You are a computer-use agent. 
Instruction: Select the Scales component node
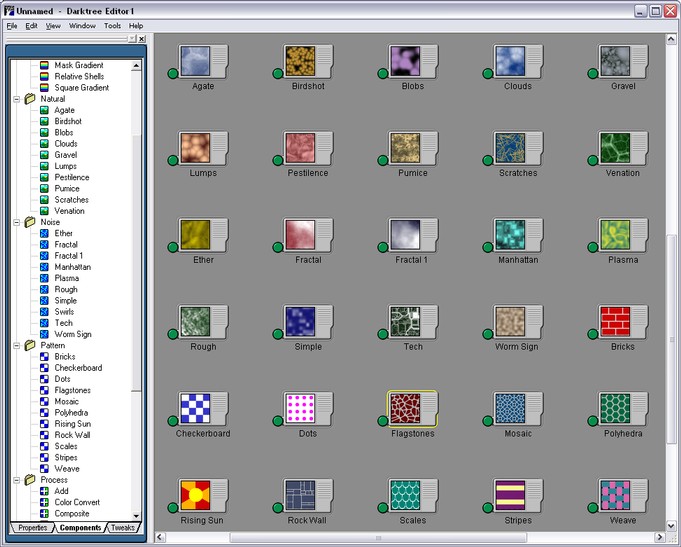tap(413, 496)
